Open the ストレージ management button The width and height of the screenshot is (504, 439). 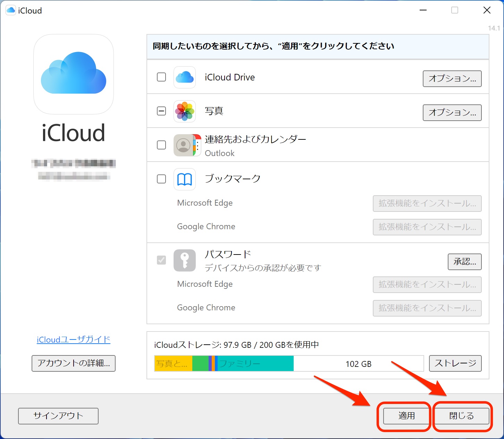pyautogui.click(x=455, y=363)
